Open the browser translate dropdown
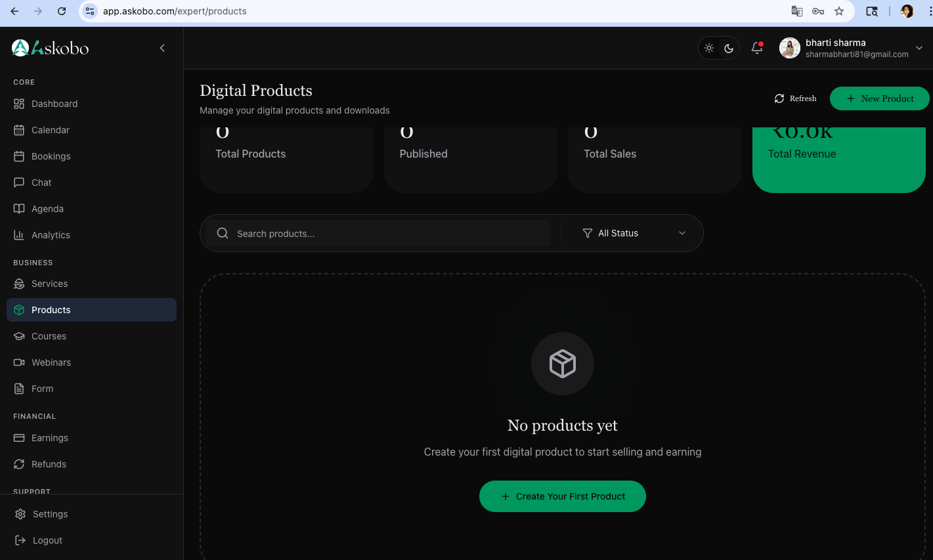The width and height of the screenshot is (933, 560). coord(796,11)
